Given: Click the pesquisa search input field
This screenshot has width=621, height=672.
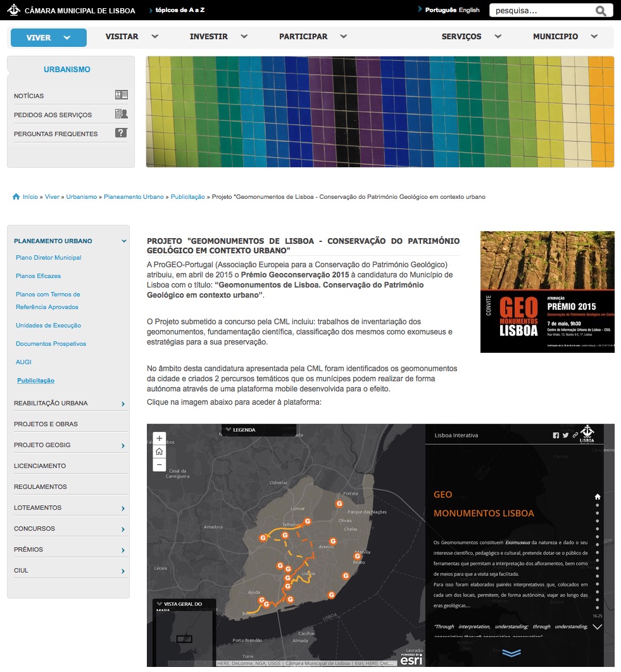Looking at the screenshot, I should point(541,11).
